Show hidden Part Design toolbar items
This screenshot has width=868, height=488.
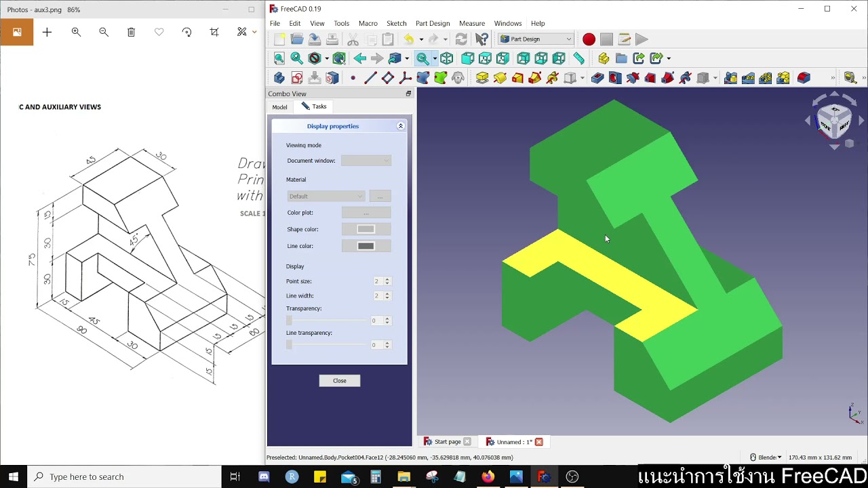(x=833, y=78)
